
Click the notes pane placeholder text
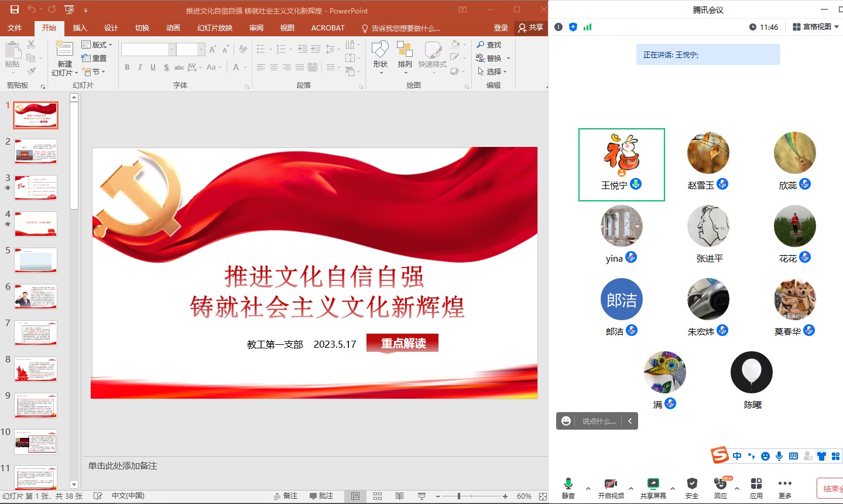tap(122, 465)
